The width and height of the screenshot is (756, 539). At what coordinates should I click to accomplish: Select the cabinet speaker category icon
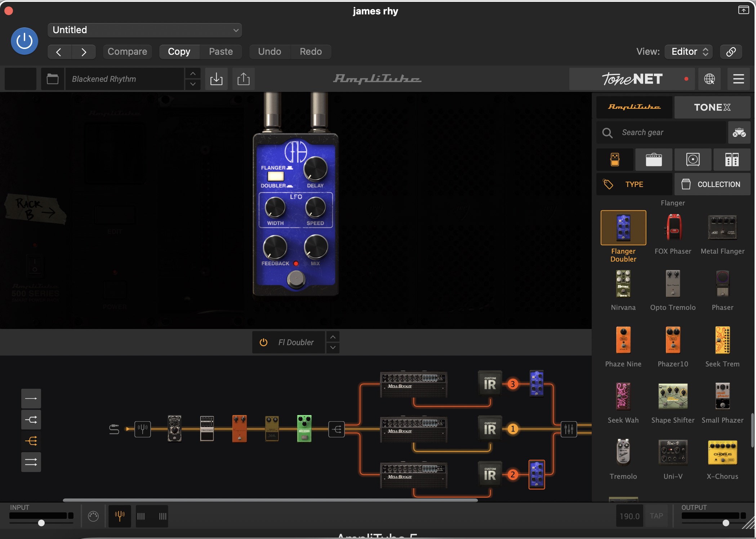(693, 159)
